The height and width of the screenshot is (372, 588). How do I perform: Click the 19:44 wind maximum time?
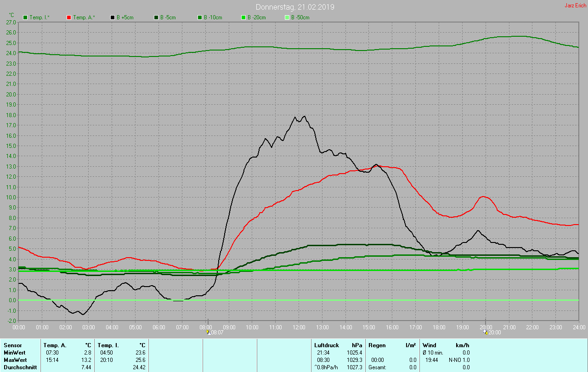coord(431,360)
